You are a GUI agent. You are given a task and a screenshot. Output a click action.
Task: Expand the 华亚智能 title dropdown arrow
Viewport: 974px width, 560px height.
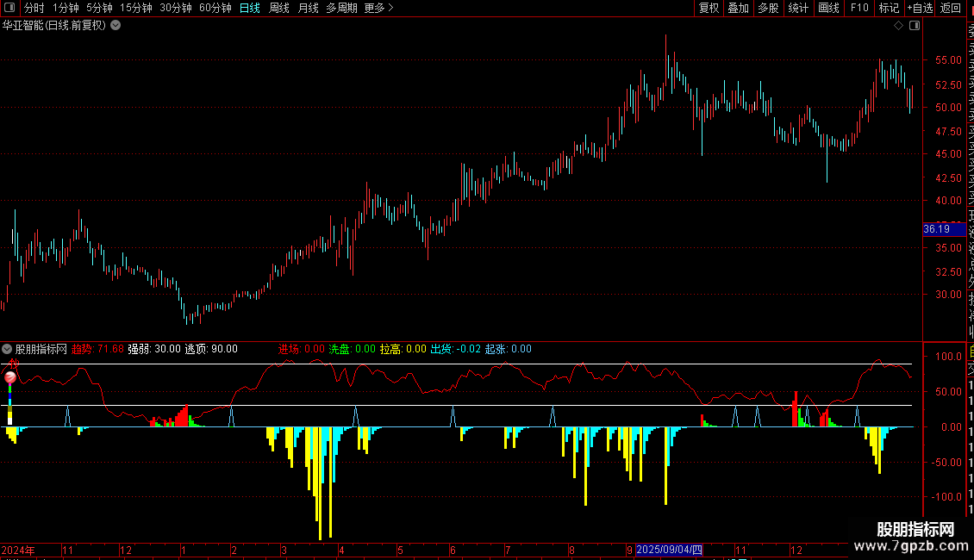tap(116, 26)
